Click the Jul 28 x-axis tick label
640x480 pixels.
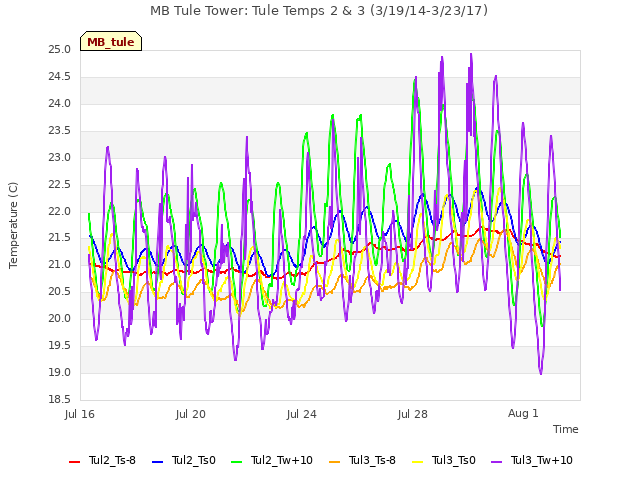413,414
